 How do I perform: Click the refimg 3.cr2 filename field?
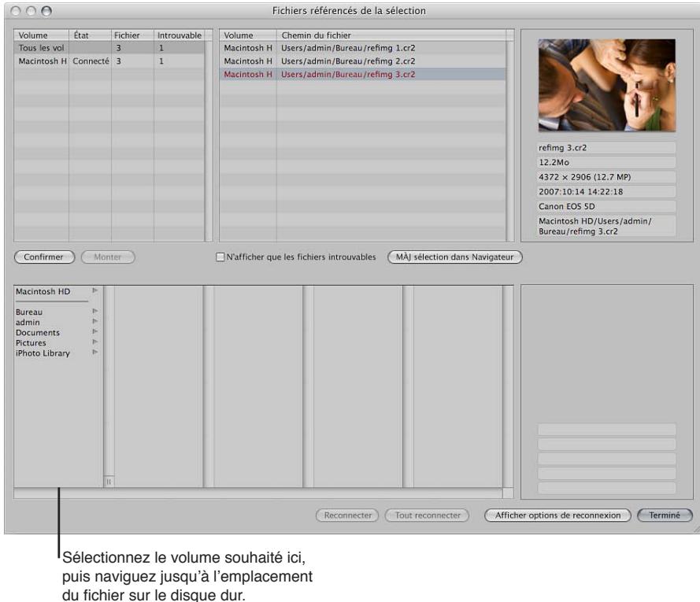pyautogui.click(x=607, y=148)
